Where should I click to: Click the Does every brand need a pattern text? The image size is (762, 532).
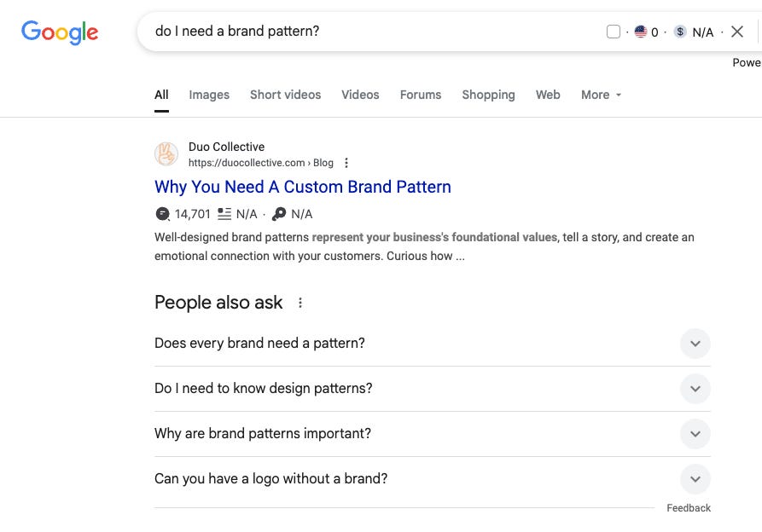coord(259,344)
